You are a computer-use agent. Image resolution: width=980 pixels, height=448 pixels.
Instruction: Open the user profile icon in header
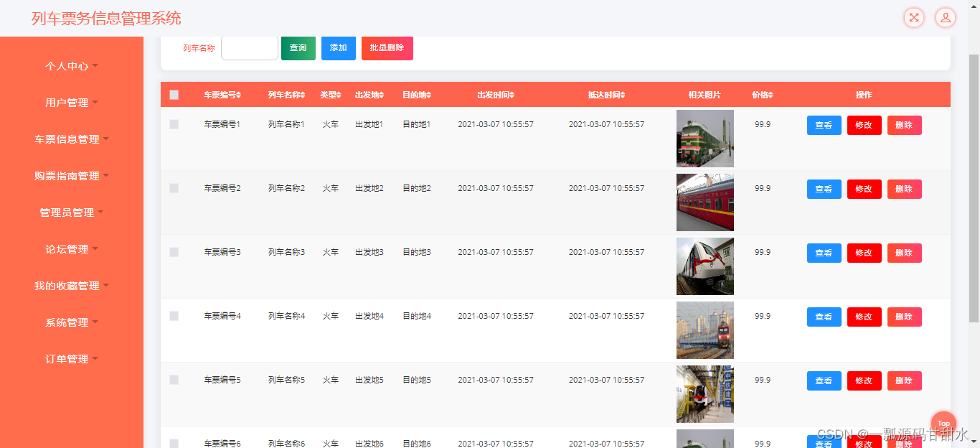pos(946,18)
